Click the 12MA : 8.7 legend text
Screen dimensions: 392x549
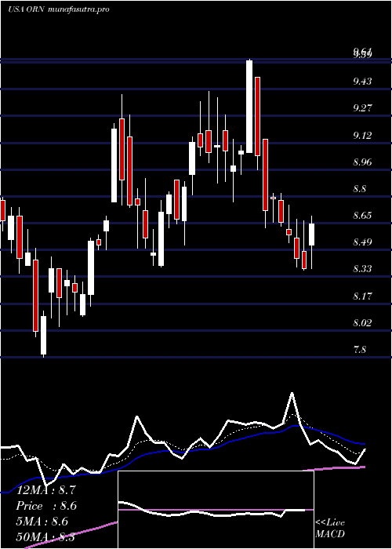(x=46, y=490)
